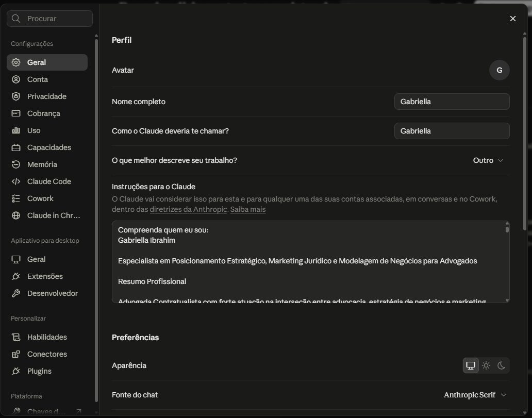Click the gear icon beside the top Geral item
The width and height of the screenshot is (532, 418).
(x=16, y=62)
